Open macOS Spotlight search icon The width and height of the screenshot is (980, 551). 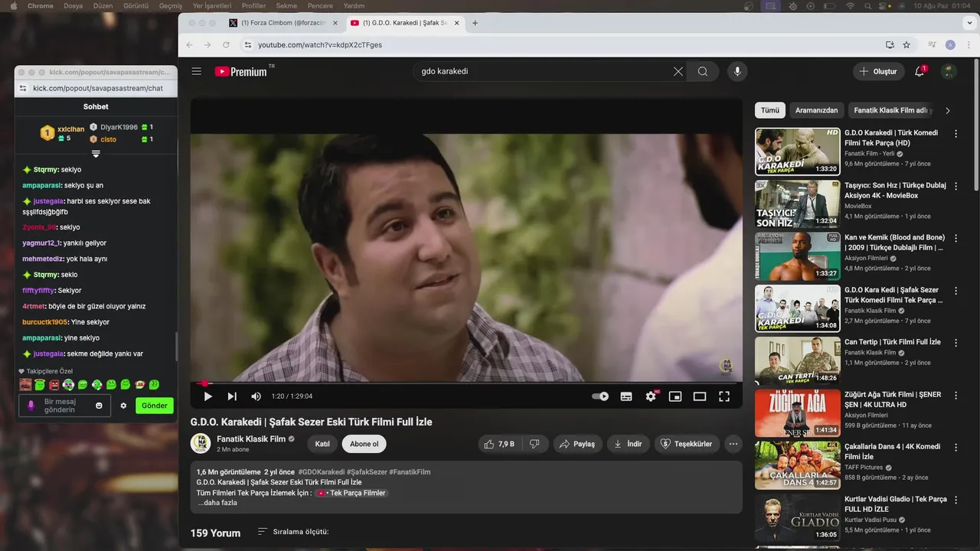coord(869,5)
